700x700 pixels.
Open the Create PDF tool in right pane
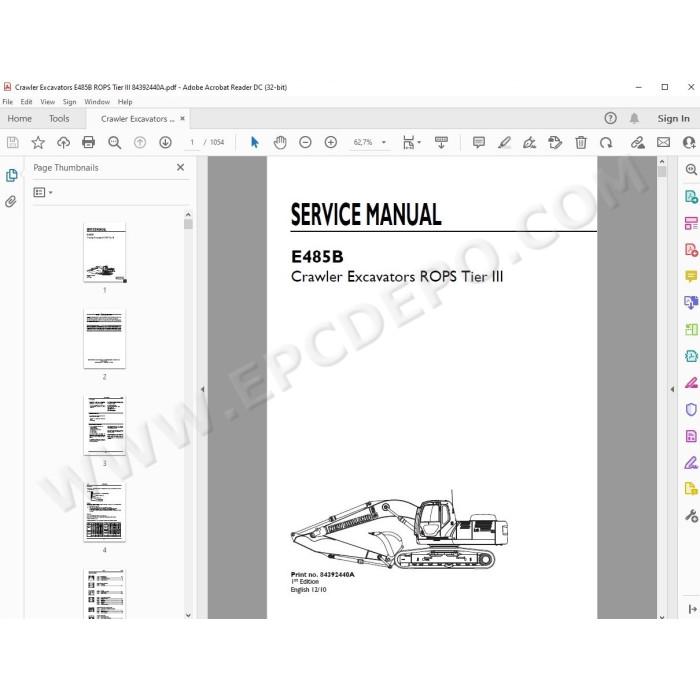point(691,250)
